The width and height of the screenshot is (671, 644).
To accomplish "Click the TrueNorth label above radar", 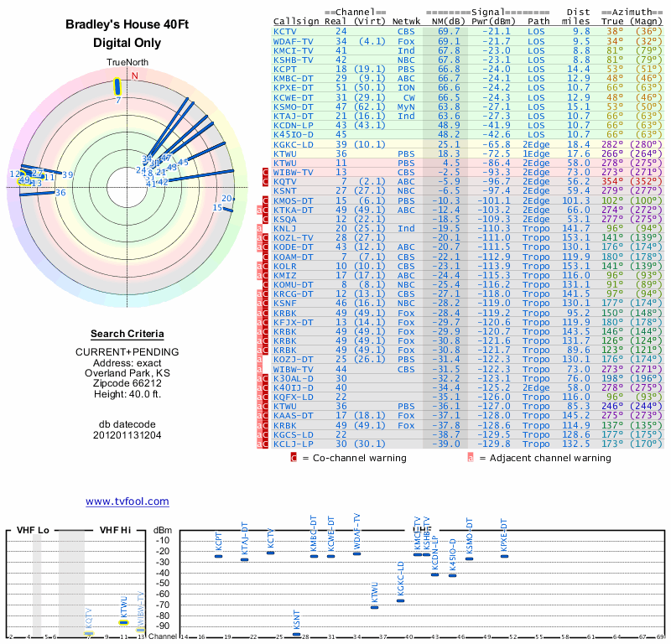I will (x=127, y=63).
